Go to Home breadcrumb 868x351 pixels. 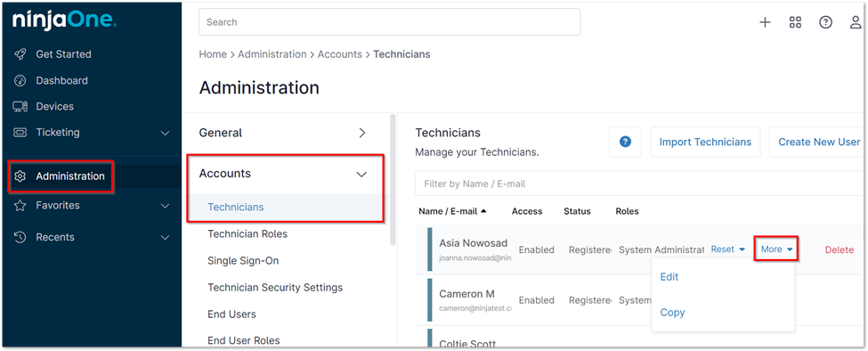click(213, 54)
